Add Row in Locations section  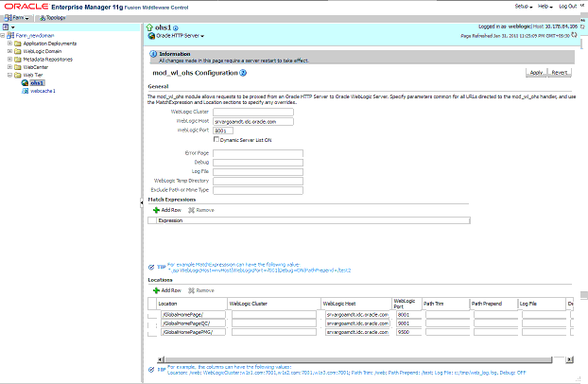(167, 290)
